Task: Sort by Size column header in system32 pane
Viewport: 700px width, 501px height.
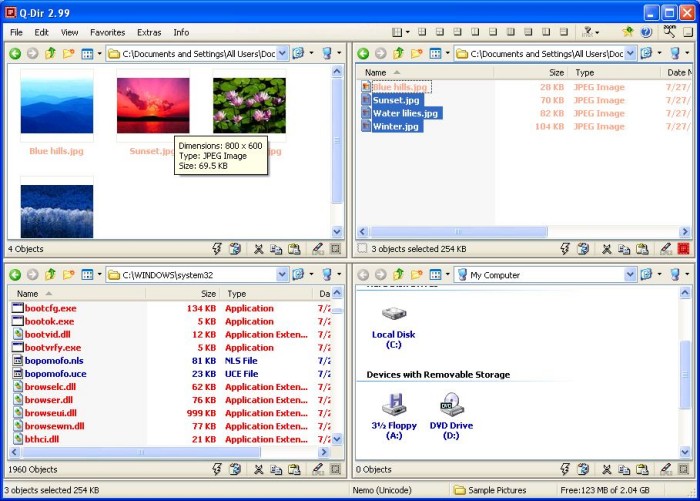Action: tap(182, 293)
